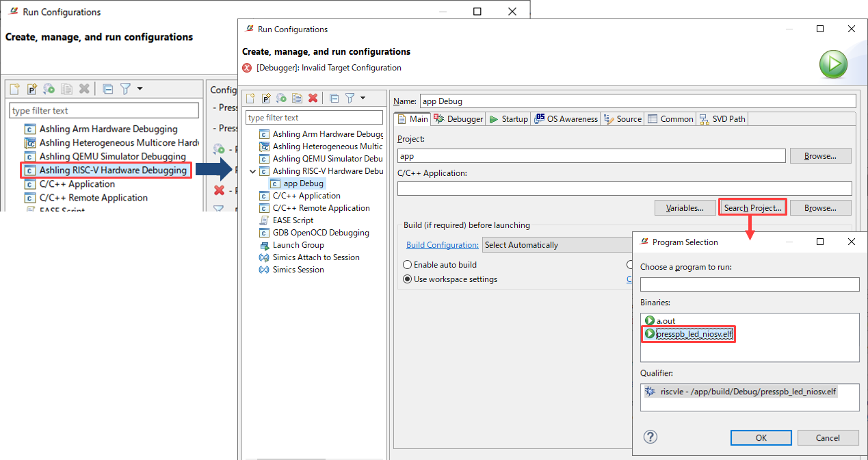
Task: Switch to the Common tab
Action: tap(670, 119)
